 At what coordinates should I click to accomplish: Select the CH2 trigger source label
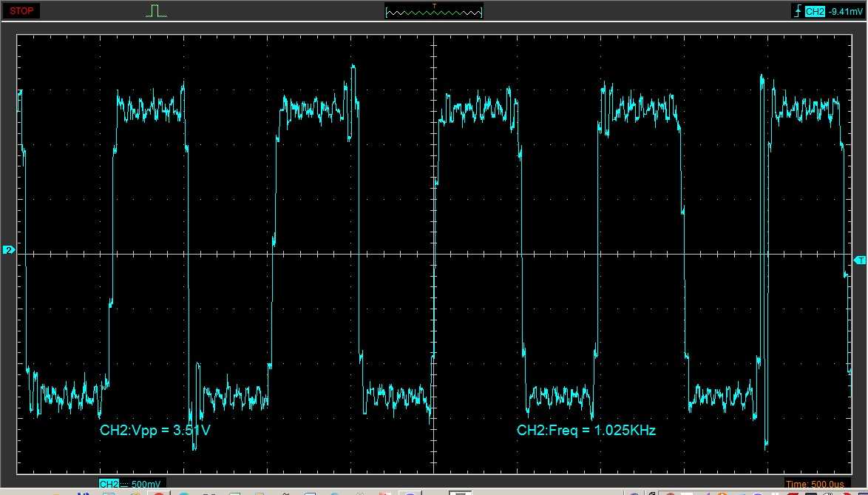(x=815, y=12)
